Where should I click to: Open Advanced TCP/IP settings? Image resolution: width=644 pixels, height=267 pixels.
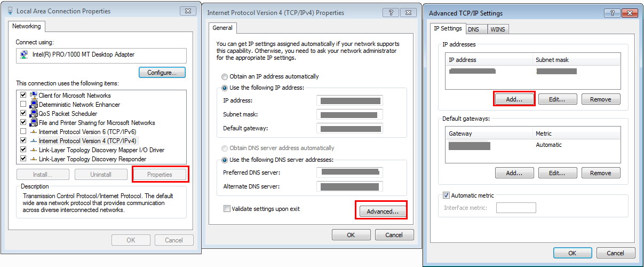[383, 211]
